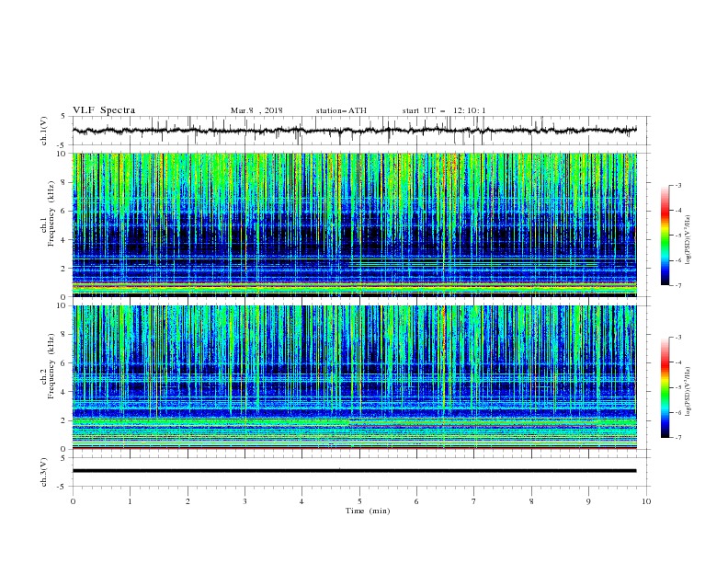The width and height of the screenshot is (728, 563).
Task: Click the "8" tick on the time axis
Action: tap(531, 501)
